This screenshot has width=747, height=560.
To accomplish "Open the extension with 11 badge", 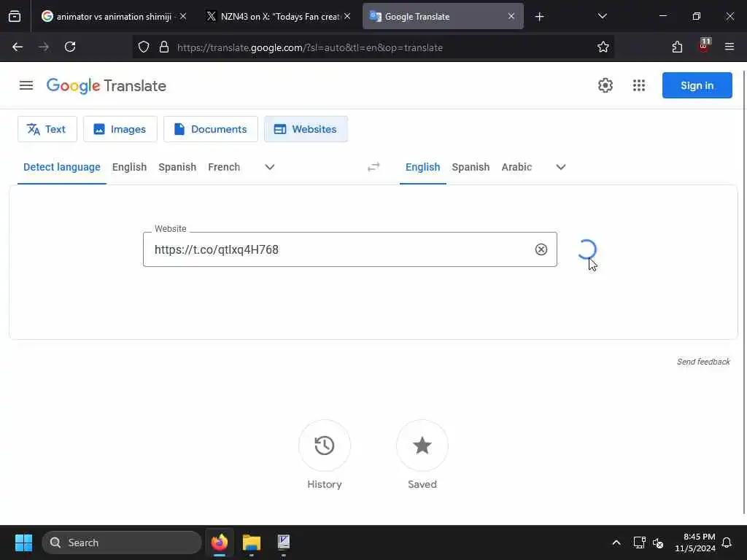I will pos(704,46).
